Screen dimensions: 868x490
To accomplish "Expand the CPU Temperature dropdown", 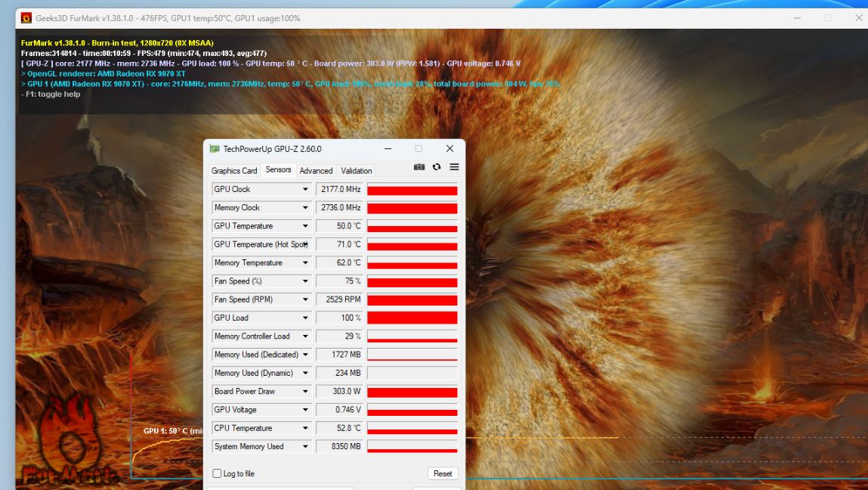I will 305,429.
